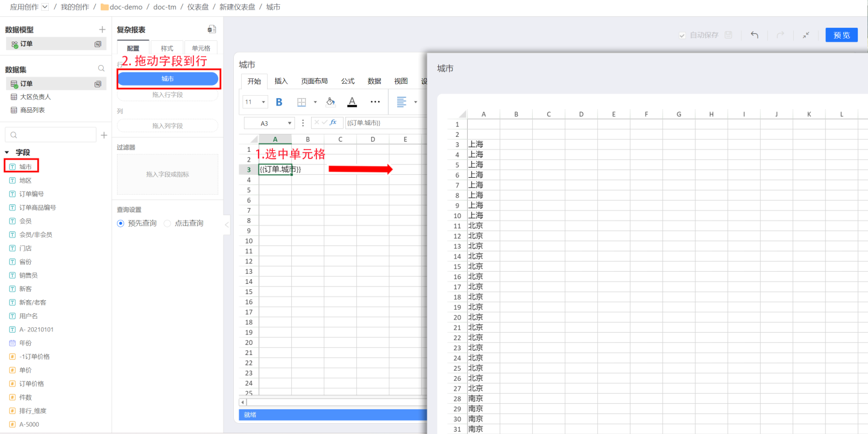Viewport: 868px width, 434px height.
Task: Click the fill color bucket icon
Action: click(x=330, y=102)
